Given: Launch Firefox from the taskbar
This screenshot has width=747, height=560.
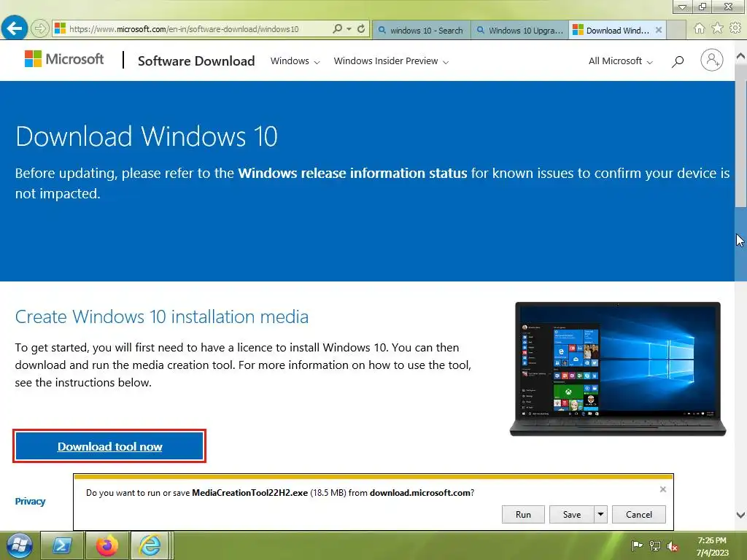Looking at the screenshot, I should point(107,545).
